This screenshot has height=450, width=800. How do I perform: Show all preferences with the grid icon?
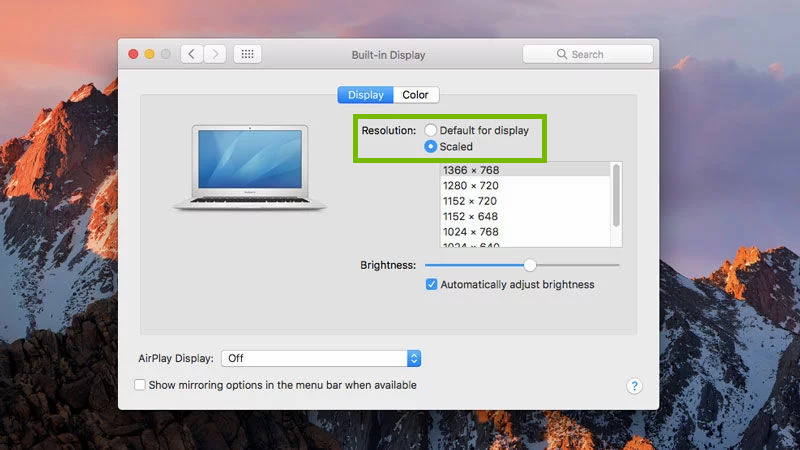pyautogui.click(x=247, y=54)
